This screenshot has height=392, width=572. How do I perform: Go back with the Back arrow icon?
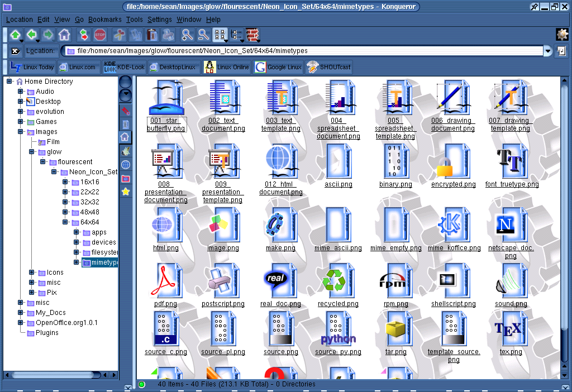tap(32, 35)
